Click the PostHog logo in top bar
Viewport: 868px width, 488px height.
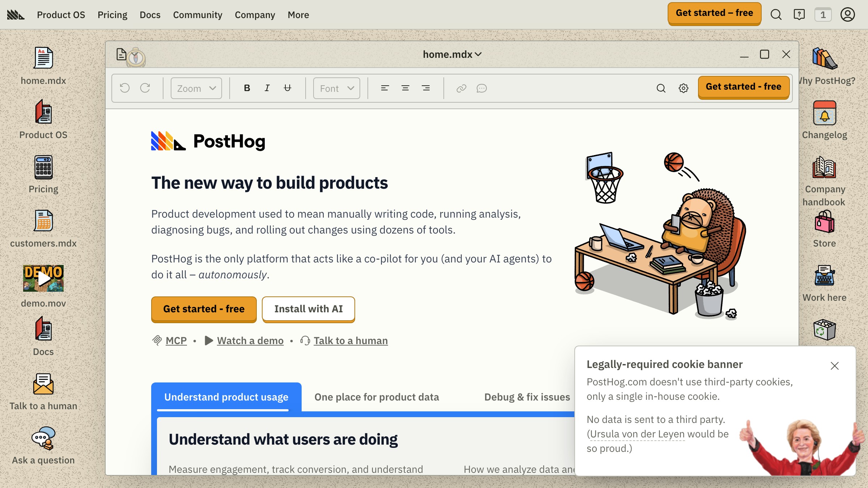click(x=16, y=15)
